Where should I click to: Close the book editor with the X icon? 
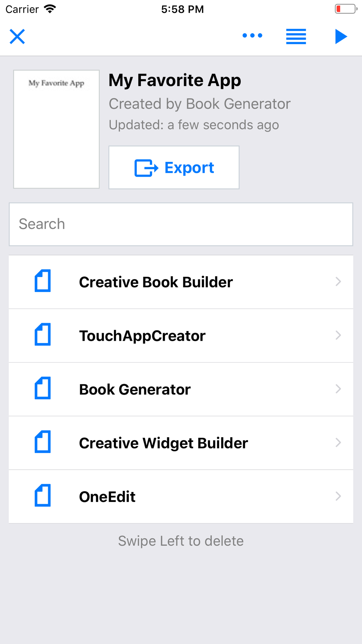17,36
